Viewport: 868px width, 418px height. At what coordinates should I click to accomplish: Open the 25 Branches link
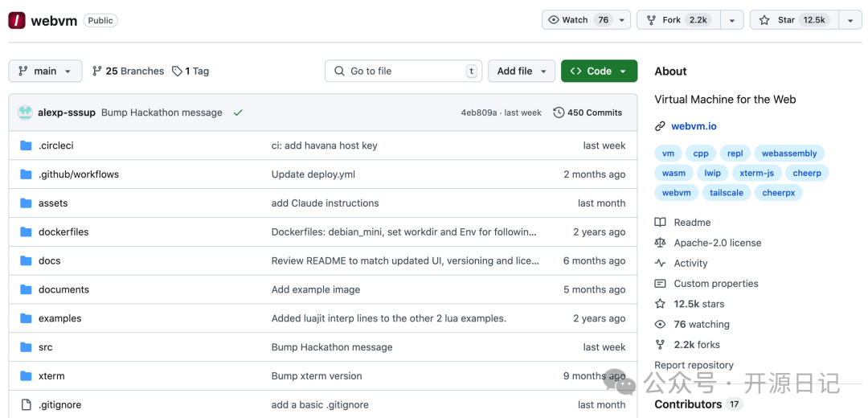[128, 71]
